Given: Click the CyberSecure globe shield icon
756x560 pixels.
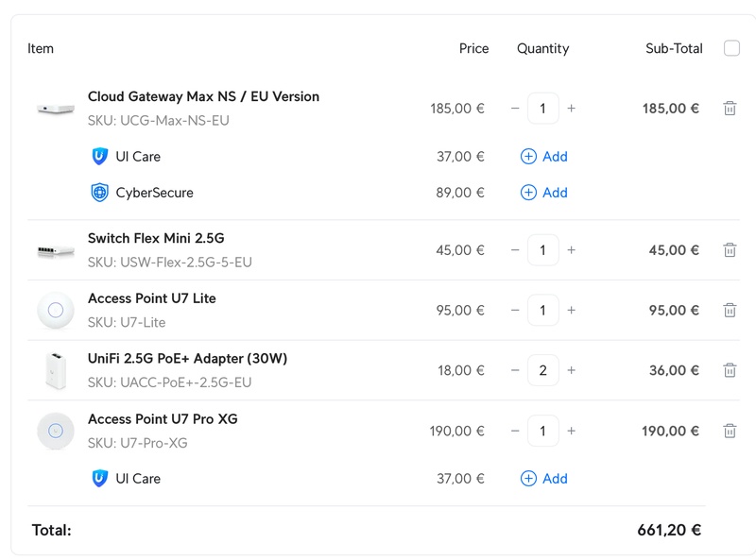Looking at the screenshot, I should (x=100, y=193).
